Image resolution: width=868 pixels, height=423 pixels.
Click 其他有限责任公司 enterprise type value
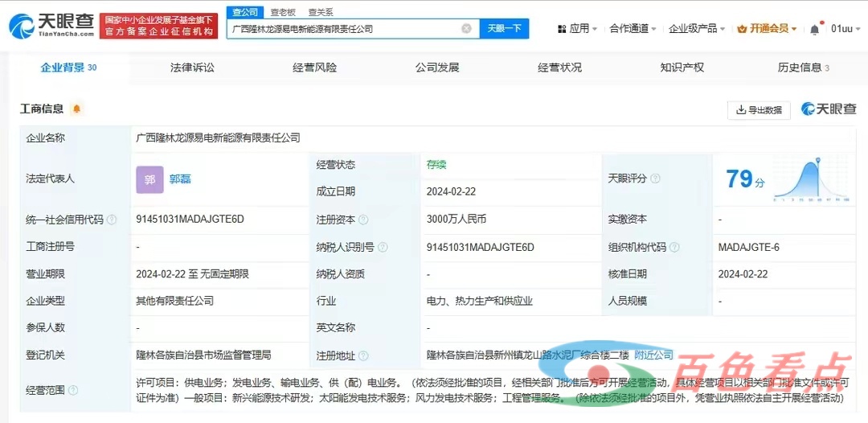click(175, 302)
